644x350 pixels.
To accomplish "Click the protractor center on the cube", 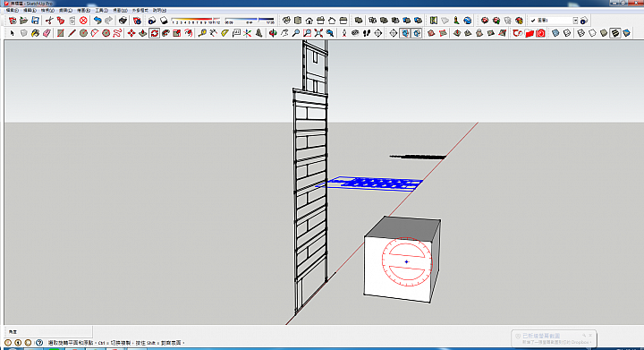I will (406, 261).
